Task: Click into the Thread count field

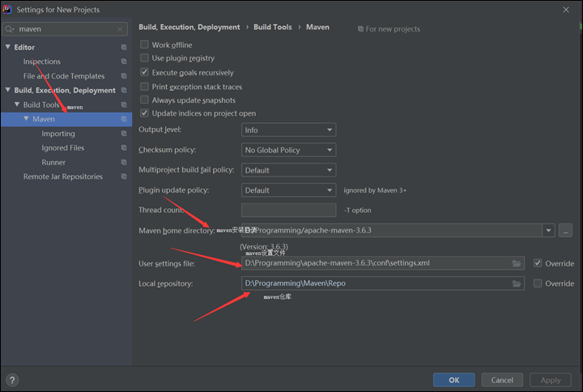Action: [x=288, y=210]
